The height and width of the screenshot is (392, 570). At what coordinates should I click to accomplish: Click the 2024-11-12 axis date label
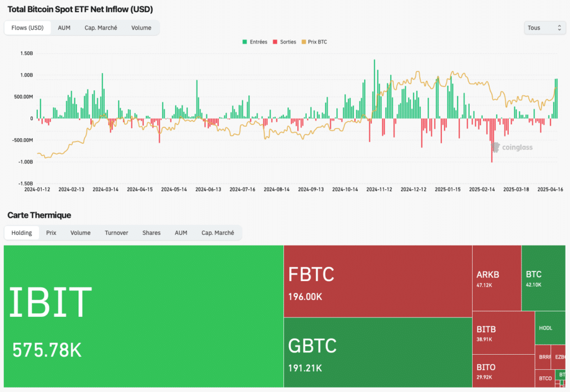[x=379, y=189]
